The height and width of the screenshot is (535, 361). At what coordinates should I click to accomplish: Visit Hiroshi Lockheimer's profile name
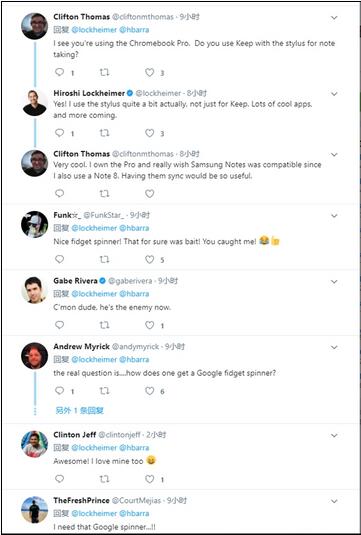89,93
